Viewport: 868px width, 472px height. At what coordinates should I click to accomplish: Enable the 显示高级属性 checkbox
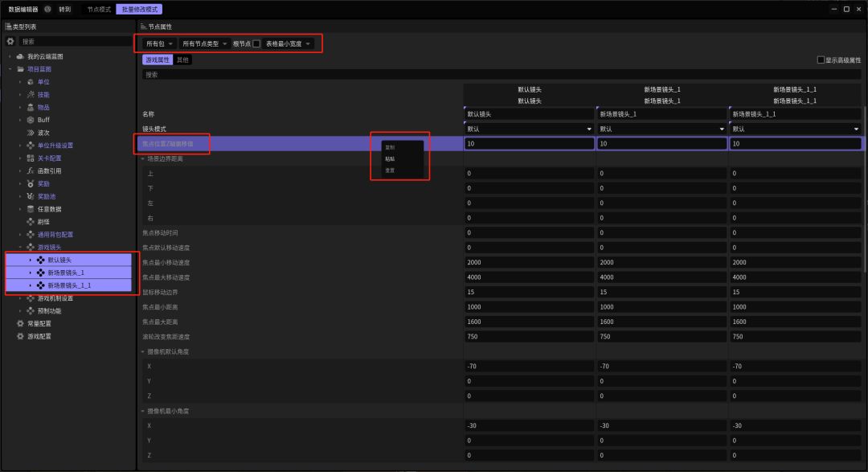[x=821, y=60]
